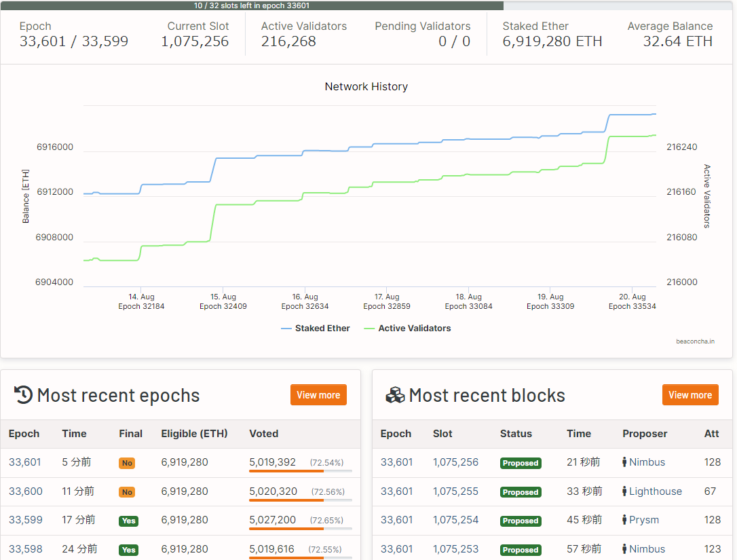Toggle Staked Ether series in chart legend
Viewport: 737px width, 560px height.
pos(316,329)
